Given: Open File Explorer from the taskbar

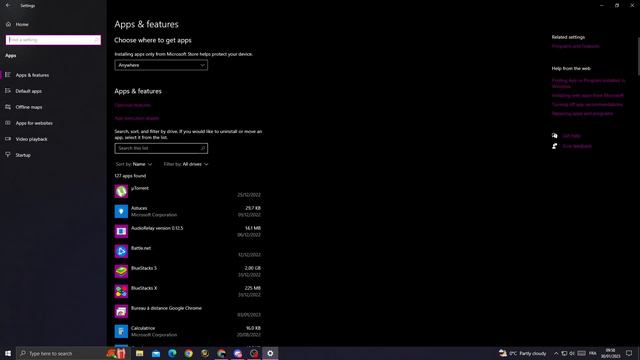Looking at the screenshot, I should (140, 353).
